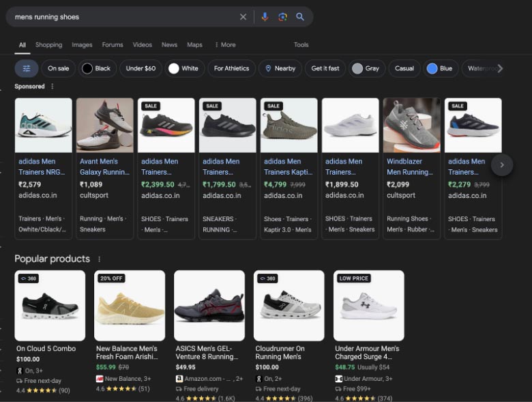532x402 pixels.
Task: Open the Maps tab
Action: (195, 45)
